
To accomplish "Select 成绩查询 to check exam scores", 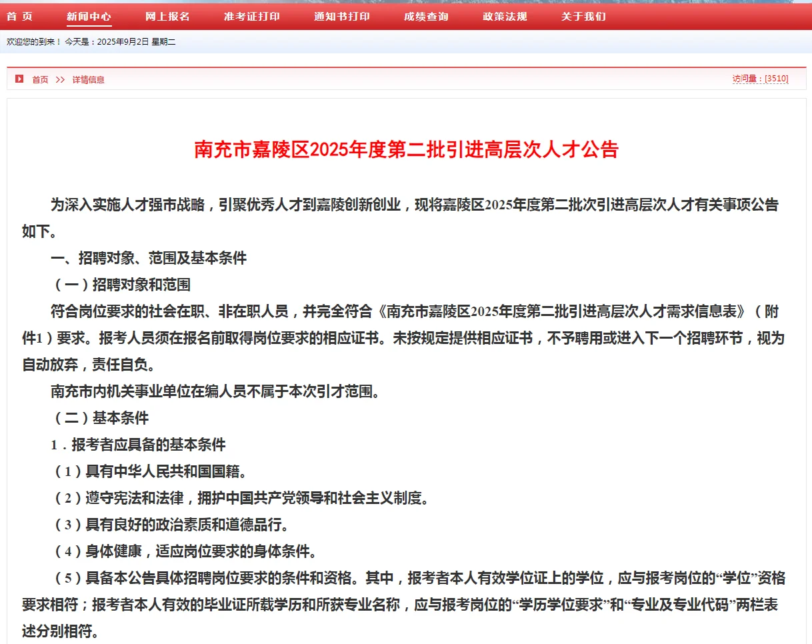I will (x=427, y=16).
